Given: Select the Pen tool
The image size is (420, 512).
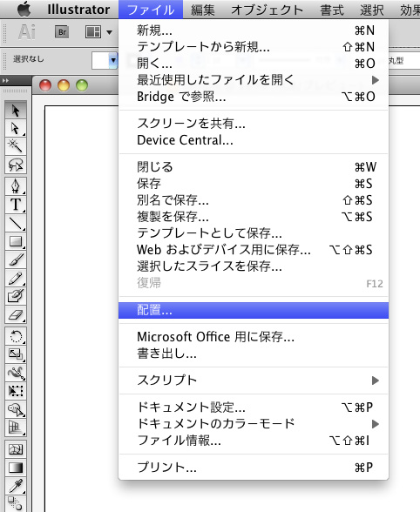Looking at the screenshot, I should pos(16,186).
